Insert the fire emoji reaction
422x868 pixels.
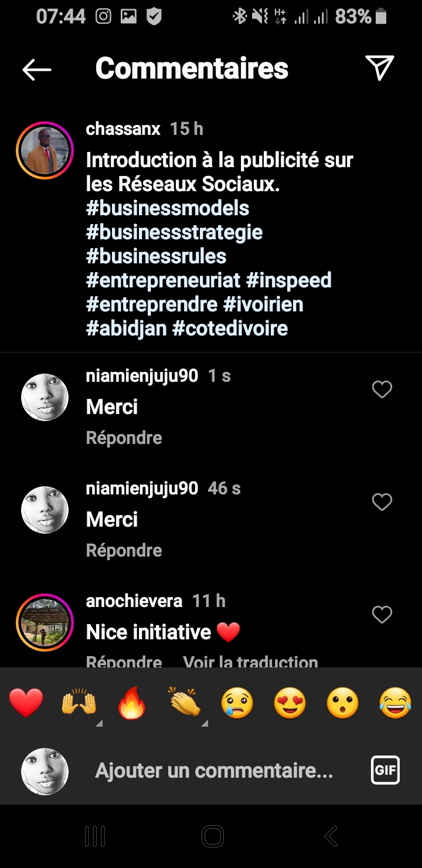(132, 703)
